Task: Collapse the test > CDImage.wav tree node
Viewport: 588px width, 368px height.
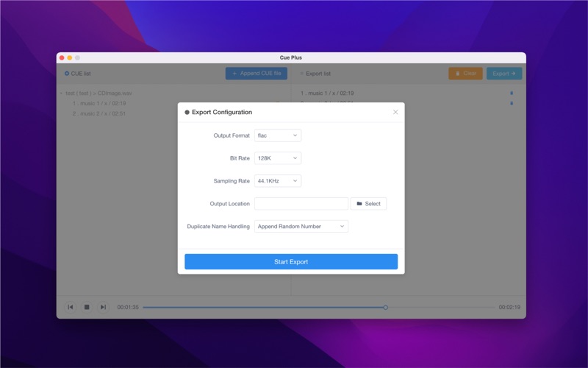Action: pos(61,93)
